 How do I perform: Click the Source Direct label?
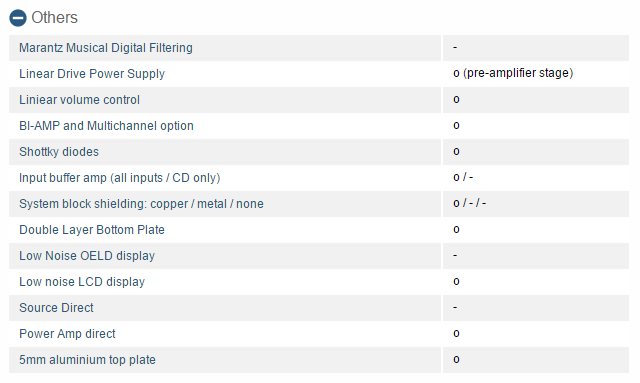(56, 308)
